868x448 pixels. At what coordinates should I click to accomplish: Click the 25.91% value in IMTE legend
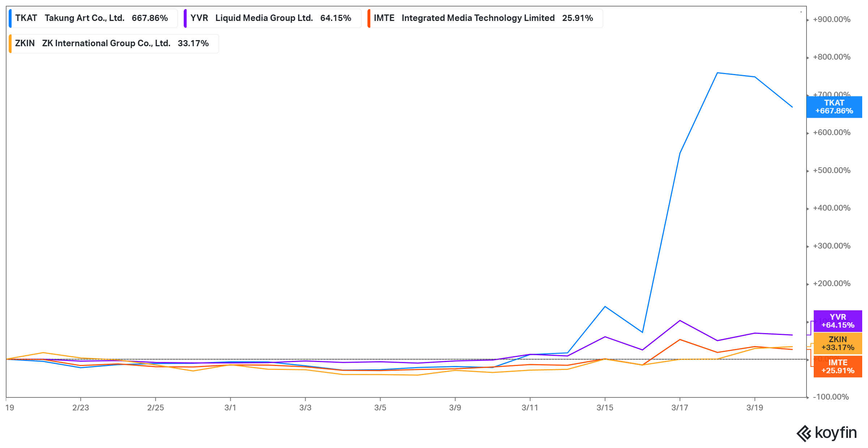(578, 18)
